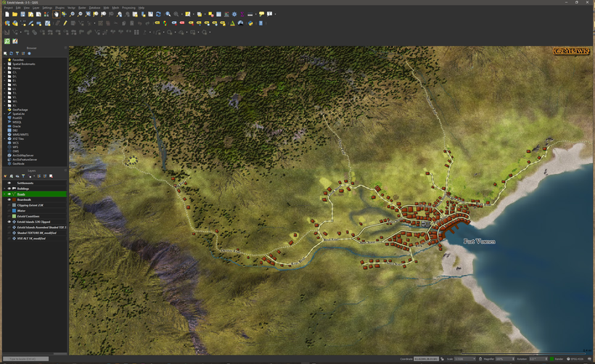595x364 pixels.
Task: Select the Estold Coastlines layer
Action: coord(28,216)
